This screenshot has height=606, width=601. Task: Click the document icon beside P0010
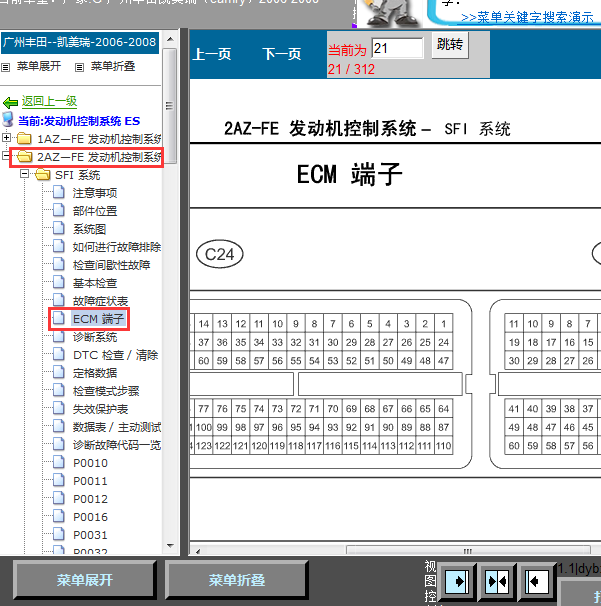click(x=58, y=462)
